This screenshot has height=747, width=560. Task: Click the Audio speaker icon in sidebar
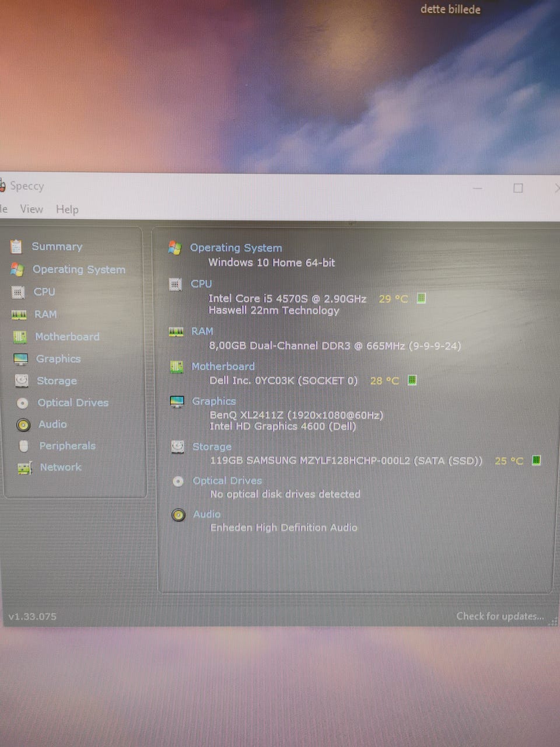(x=23, y=425)
